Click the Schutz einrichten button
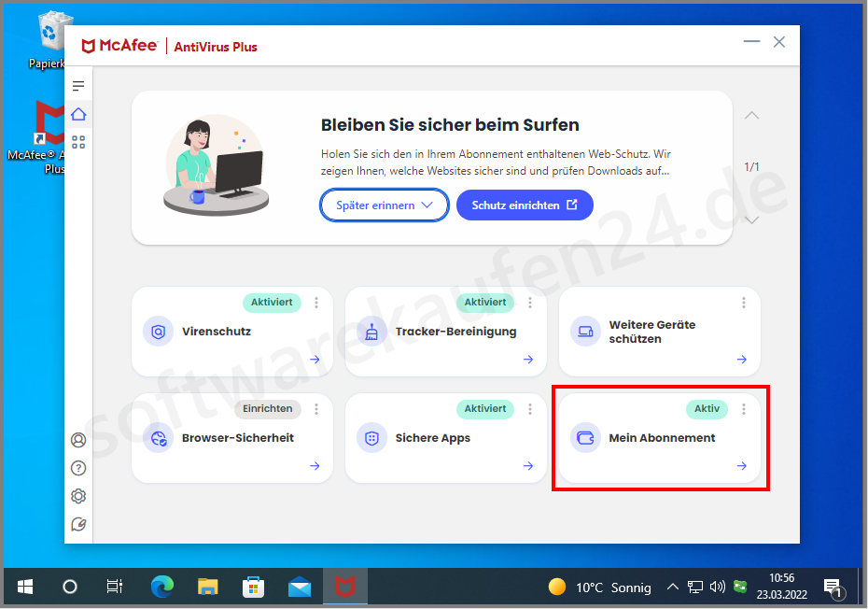Viewport: 868px width, 609px height. click(x=525, y=205)
